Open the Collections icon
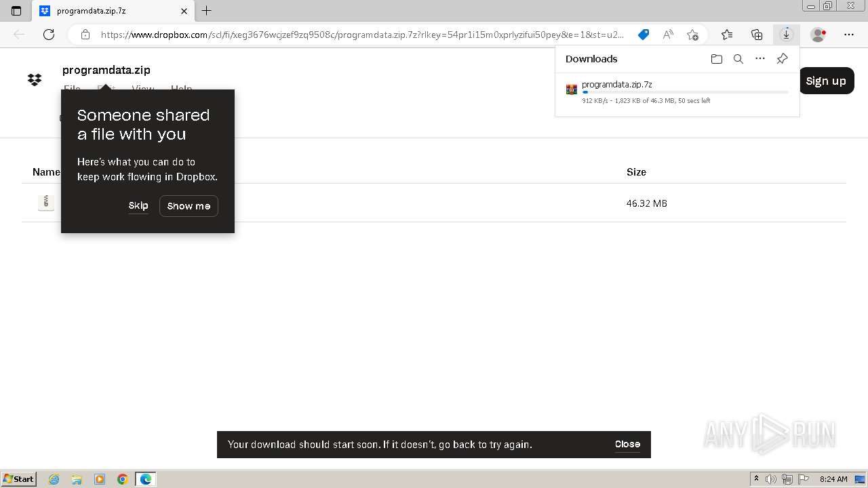Screen dimensions: 868x488 point(757,35)
